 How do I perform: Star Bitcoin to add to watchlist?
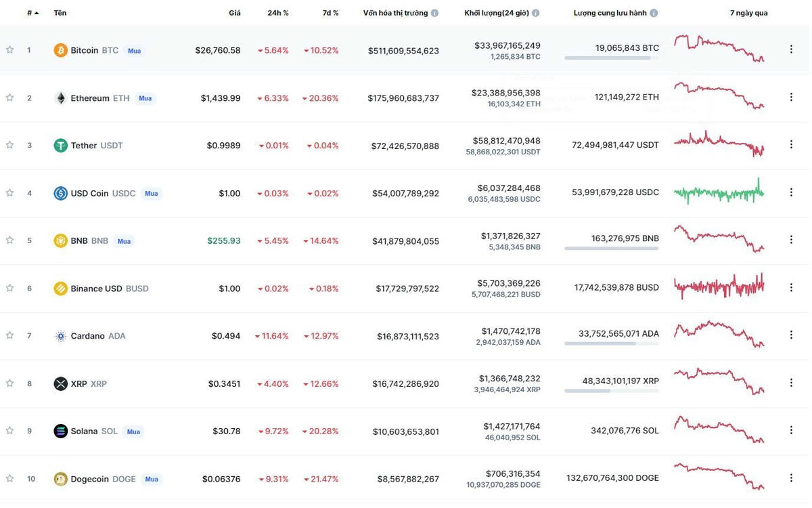click(x=10, y=49)
